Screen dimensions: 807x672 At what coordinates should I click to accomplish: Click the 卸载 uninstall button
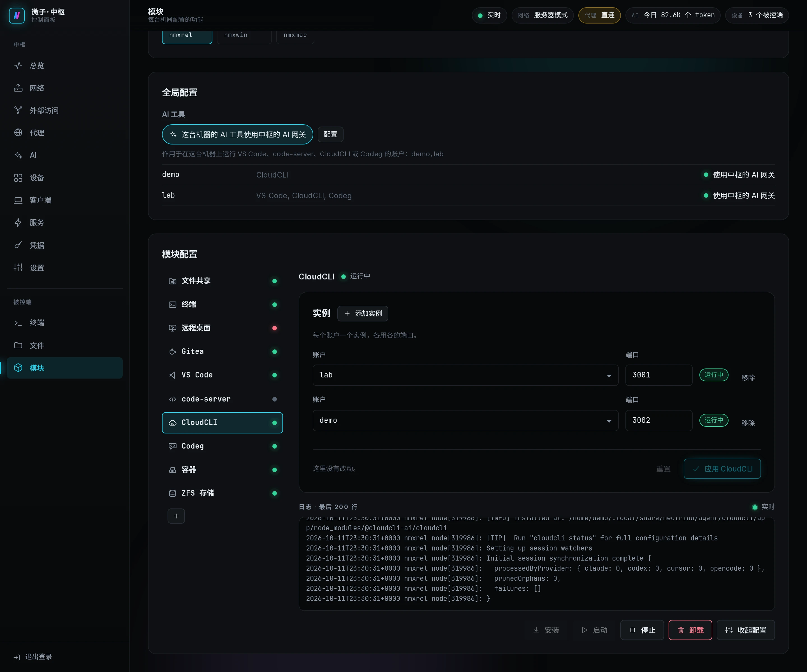click(x=690, y=630)
